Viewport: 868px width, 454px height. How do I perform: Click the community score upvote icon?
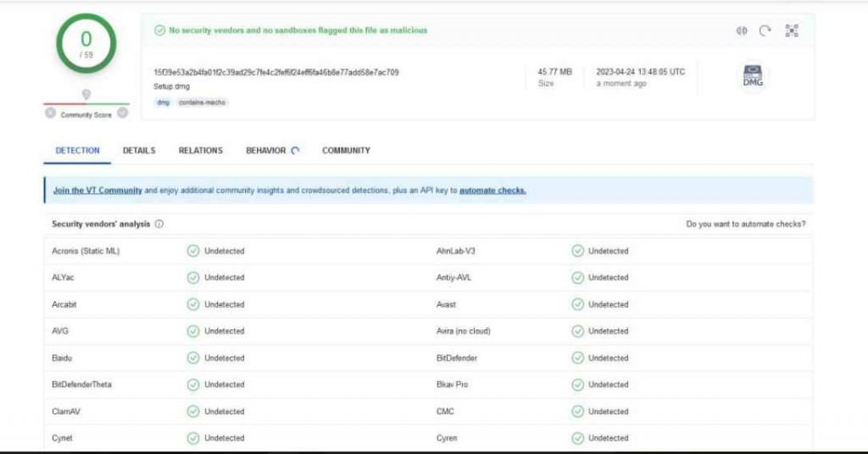pyautogui.click(x=123, y=113)
